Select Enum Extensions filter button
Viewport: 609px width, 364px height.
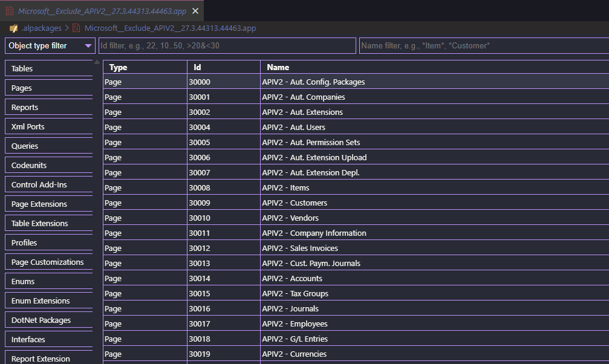click(48, 301)
